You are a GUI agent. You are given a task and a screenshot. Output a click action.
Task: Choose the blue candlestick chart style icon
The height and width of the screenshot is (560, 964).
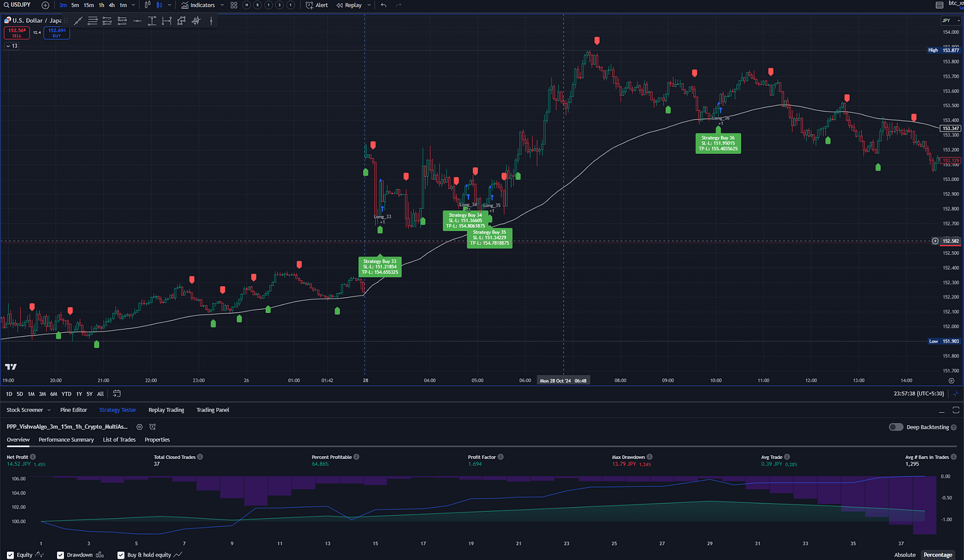click(x=159, y=5)
